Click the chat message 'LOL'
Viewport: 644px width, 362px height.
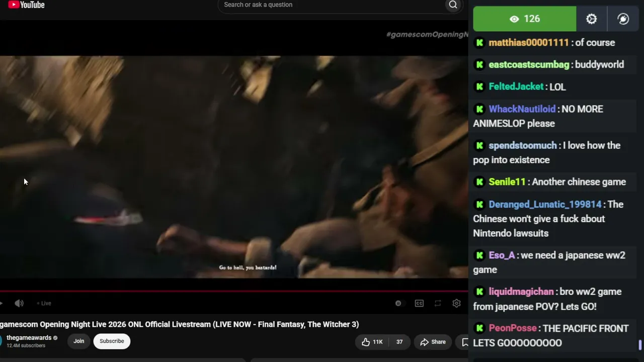557,87
